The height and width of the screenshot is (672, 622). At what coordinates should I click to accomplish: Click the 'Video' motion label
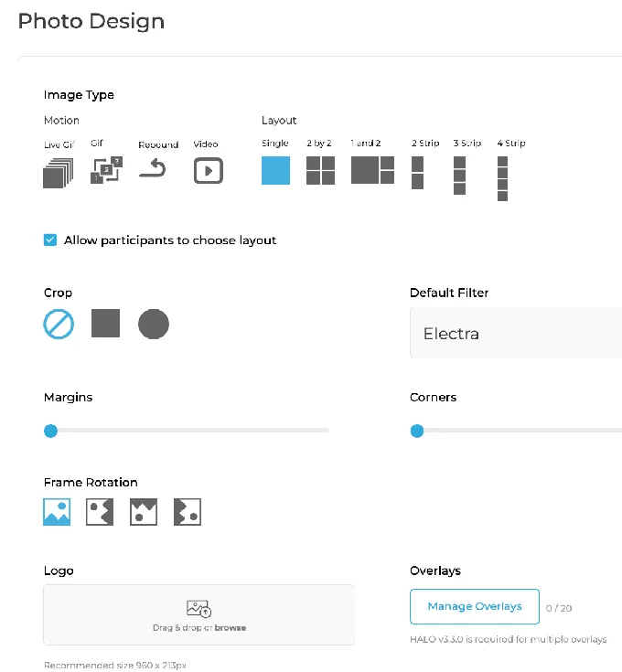point(206,144)
